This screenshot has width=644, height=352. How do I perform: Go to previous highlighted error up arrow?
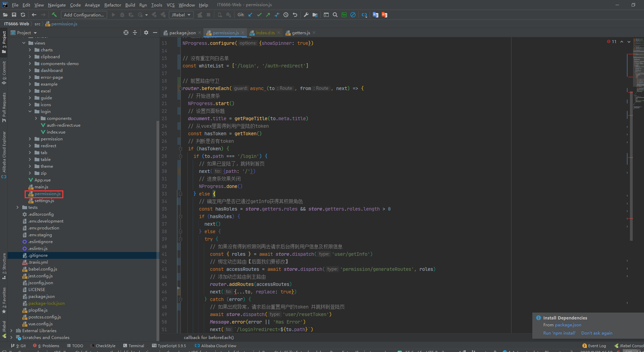[622, 42]
